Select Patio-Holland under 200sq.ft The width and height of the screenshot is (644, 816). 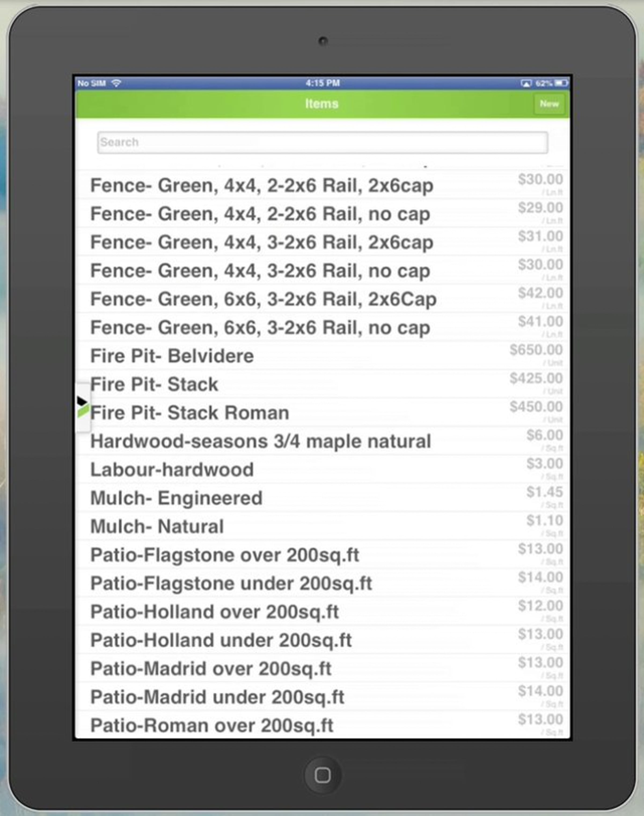pos(221,640)
